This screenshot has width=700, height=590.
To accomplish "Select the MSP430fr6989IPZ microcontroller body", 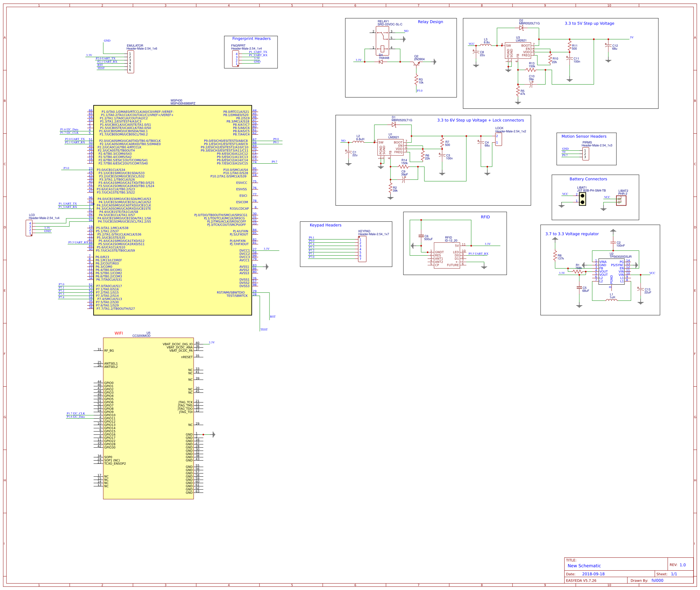I will 172,210.
